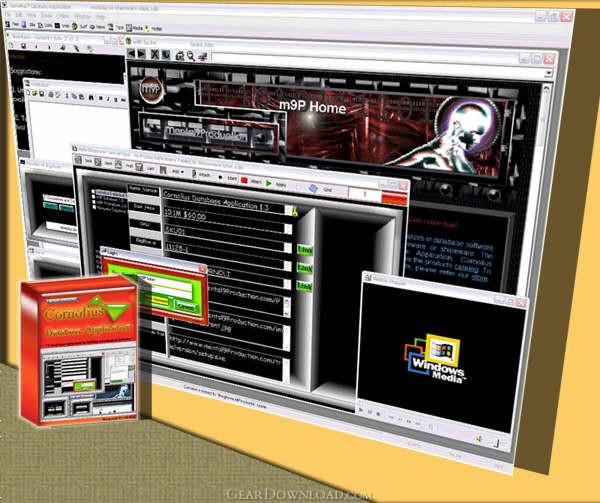Open the Lists toolbar item

(45, 25)
